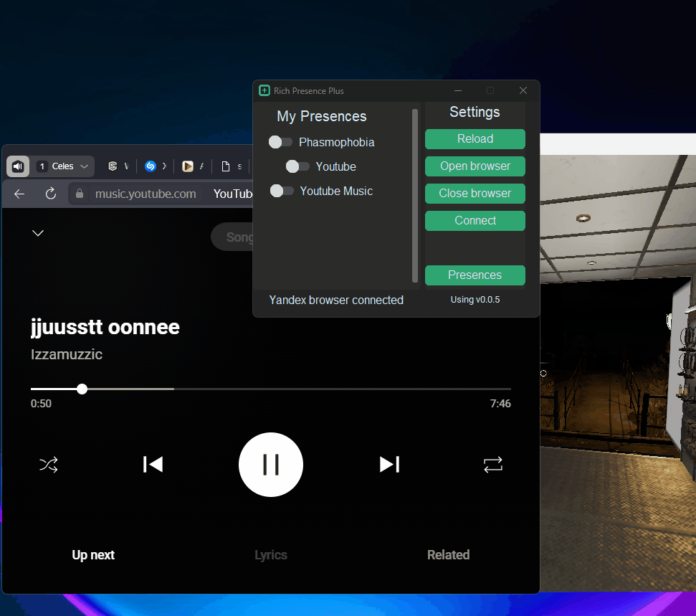Click the Using v0.0.5 version text
The height and width of the screenshot is (616, 696).
[475, 300]
